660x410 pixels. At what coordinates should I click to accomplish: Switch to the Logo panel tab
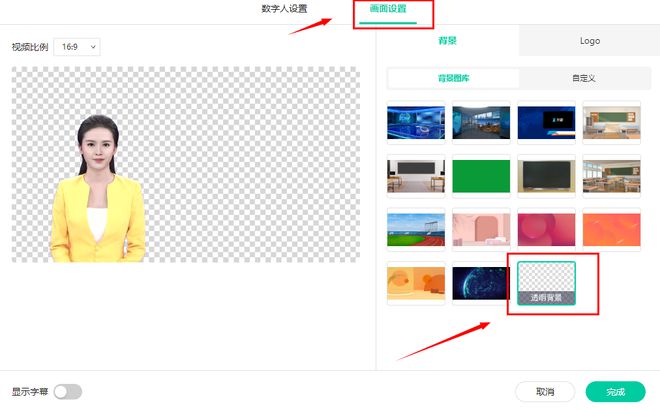click(x=590, y=41)
